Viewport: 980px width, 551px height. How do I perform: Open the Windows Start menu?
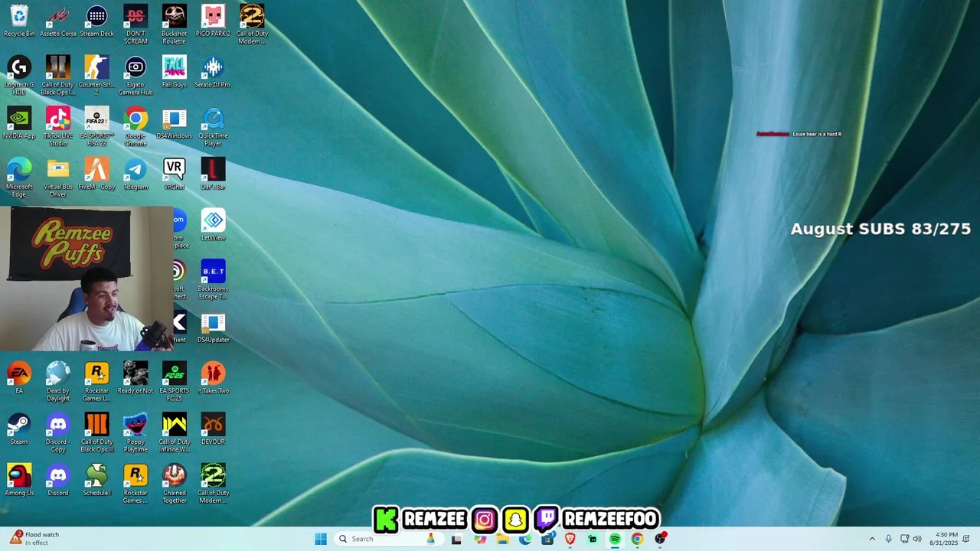coord(321,539)
